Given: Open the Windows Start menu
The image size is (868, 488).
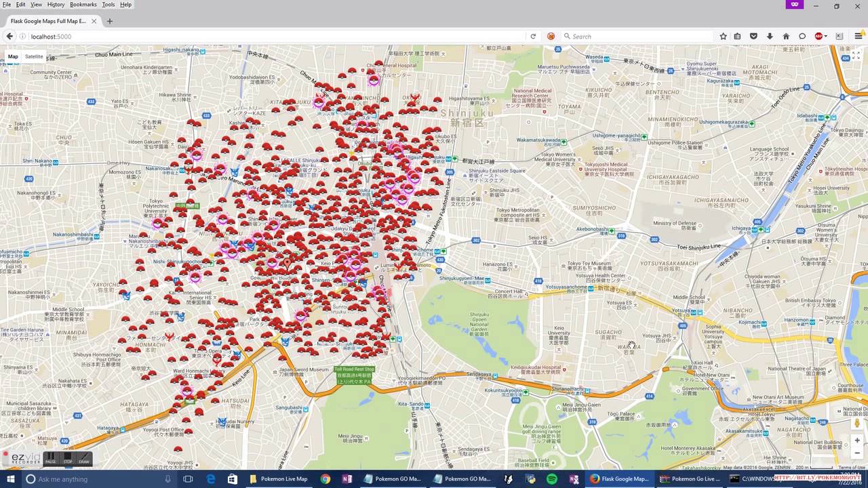Looking at the screenshot, I should 11,479.
